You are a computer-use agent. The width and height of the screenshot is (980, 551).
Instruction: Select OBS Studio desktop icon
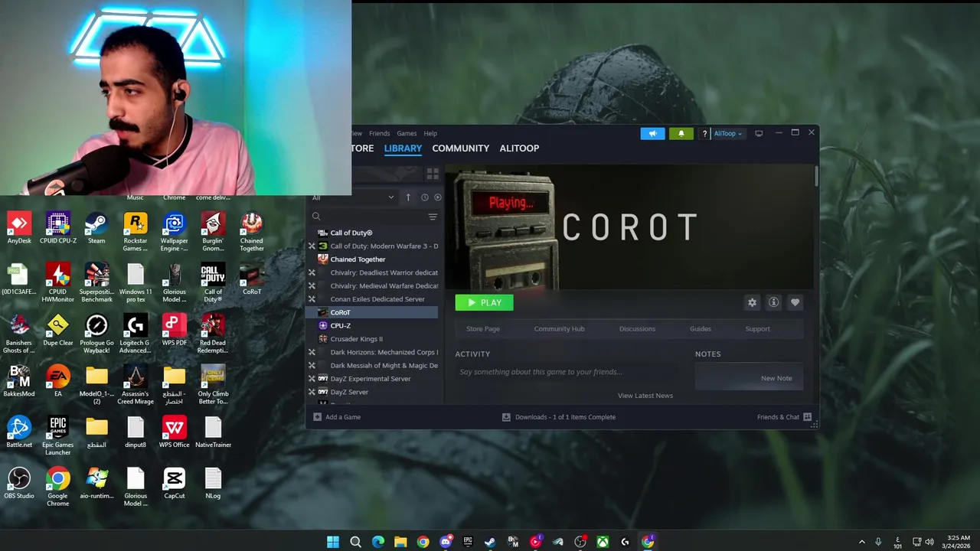(x=19, y=484)
